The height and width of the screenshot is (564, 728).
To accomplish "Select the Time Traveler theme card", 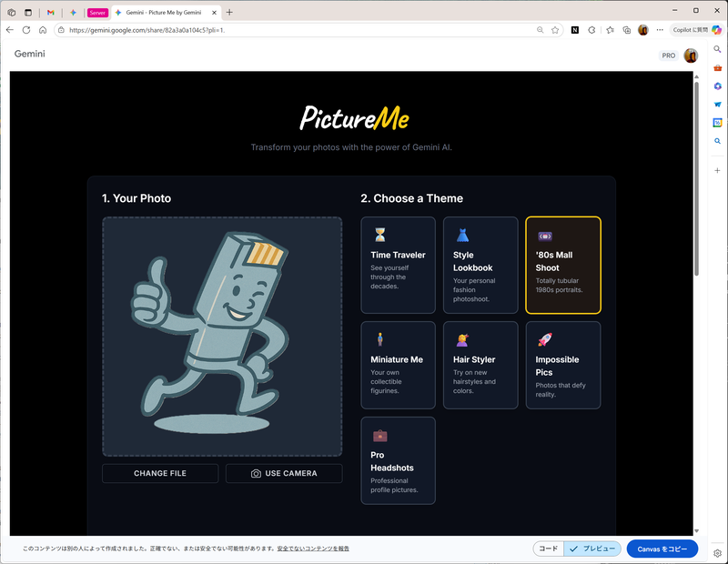I will tap(399, 265).
